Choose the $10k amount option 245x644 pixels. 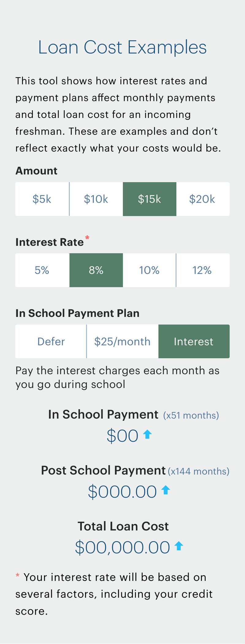(x=96, y=199)
